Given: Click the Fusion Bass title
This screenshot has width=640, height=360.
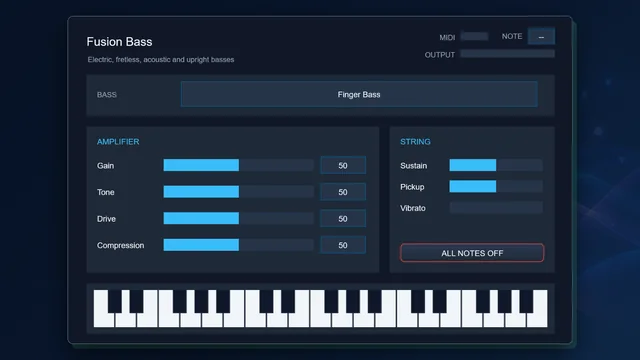Looking at the screenshot, I should coord(119,42).
